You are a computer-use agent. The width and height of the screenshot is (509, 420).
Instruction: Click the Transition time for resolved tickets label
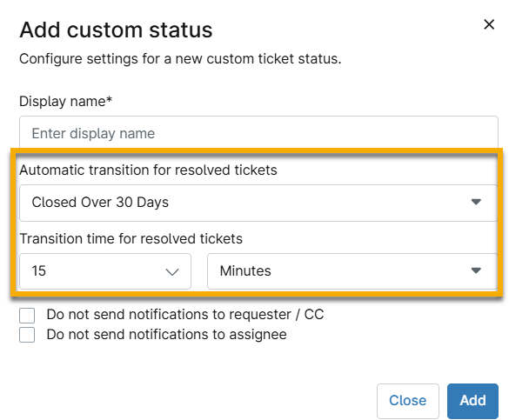[x=131, y=239]
